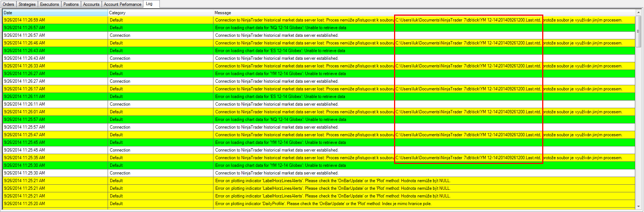Sort by the Category column header
This screenshot has width=644, height=212.
(161, 13)
